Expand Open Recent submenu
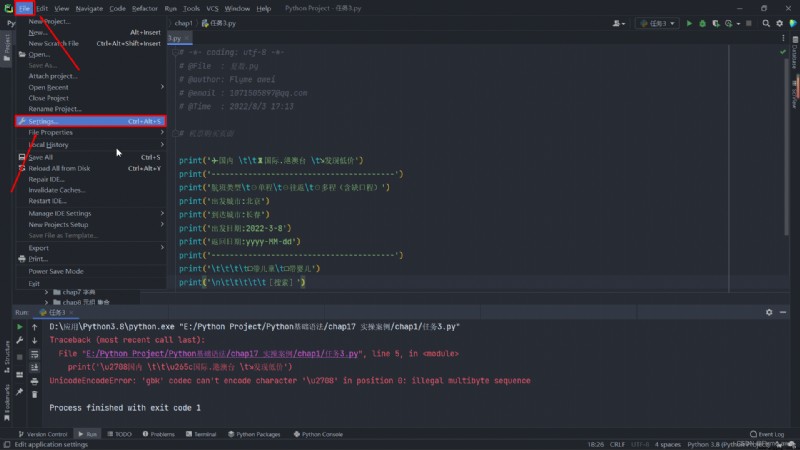This screenshot has width=800, height=450. click(x=91, y=87)
